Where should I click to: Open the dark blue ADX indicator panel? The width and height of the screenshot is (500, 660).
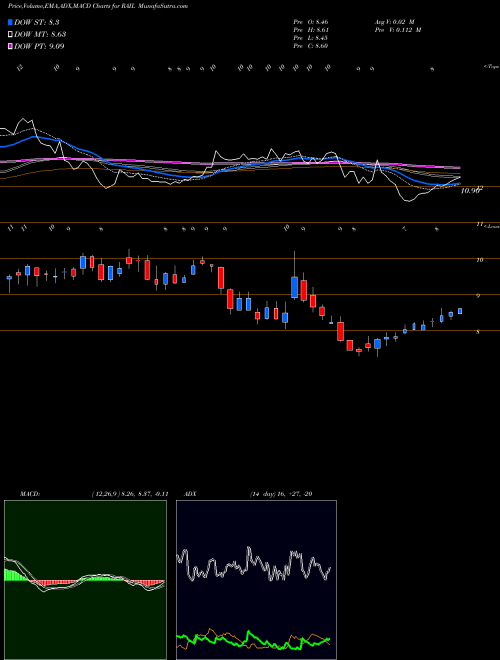[256, 580]
